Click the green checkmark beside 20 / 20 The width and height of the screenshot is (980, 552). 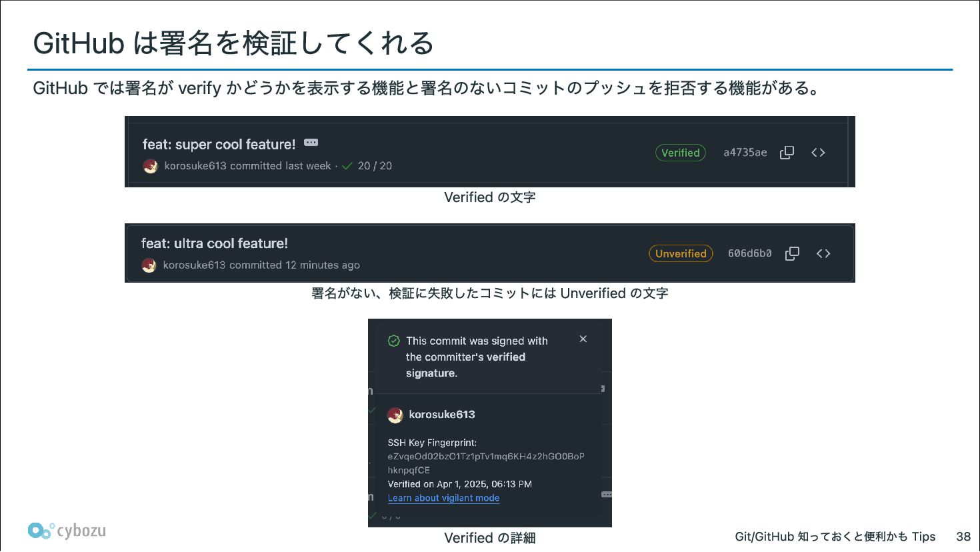tap(347, 166)
